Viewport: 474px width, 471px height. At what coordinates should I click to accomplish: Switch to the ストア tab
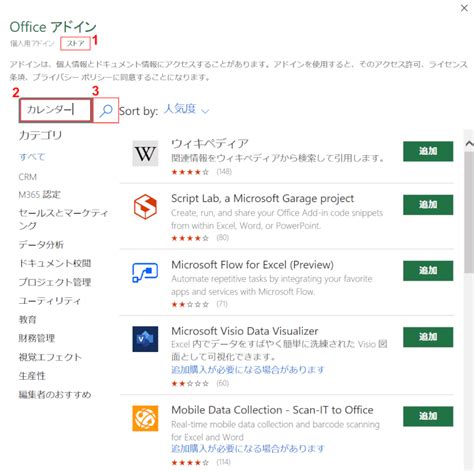pos(75,43)
